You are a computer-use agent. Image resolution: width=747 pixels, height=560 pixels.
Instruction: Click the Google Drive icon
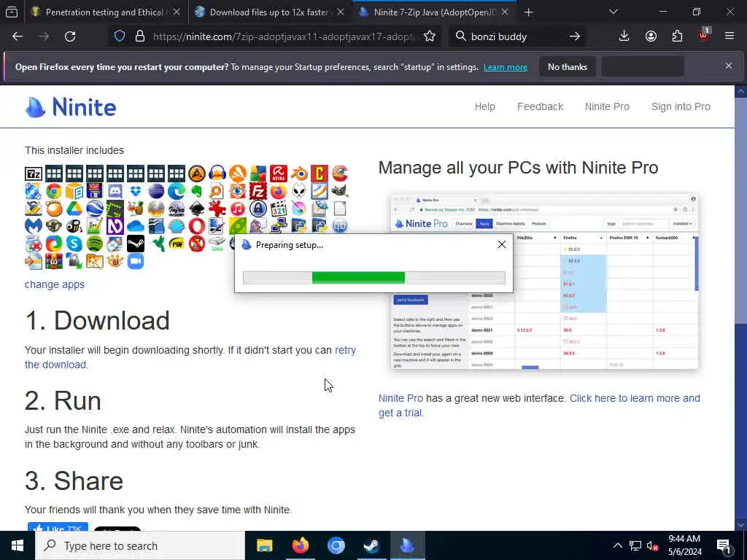pyautogui.click(x=74, y=209)
